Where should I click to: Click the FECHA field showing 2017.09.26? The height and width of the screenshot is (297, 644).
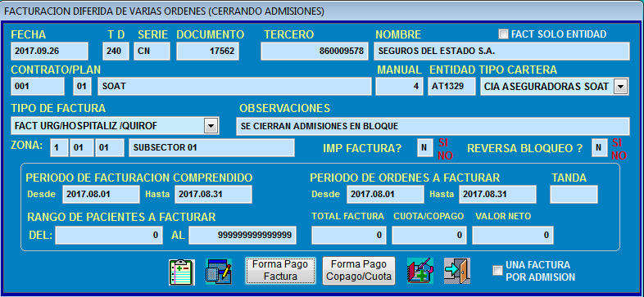(x=49, y=52)
